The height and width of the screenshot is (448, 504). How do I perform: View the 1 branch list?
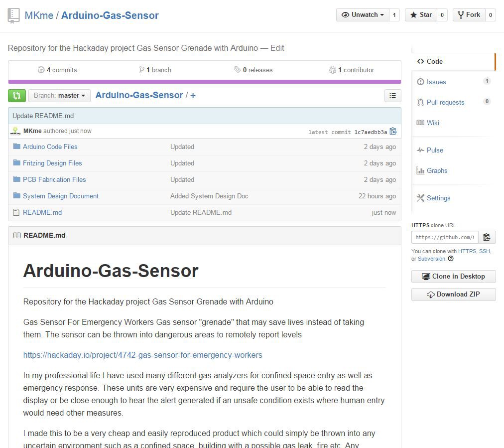point(155,70)
